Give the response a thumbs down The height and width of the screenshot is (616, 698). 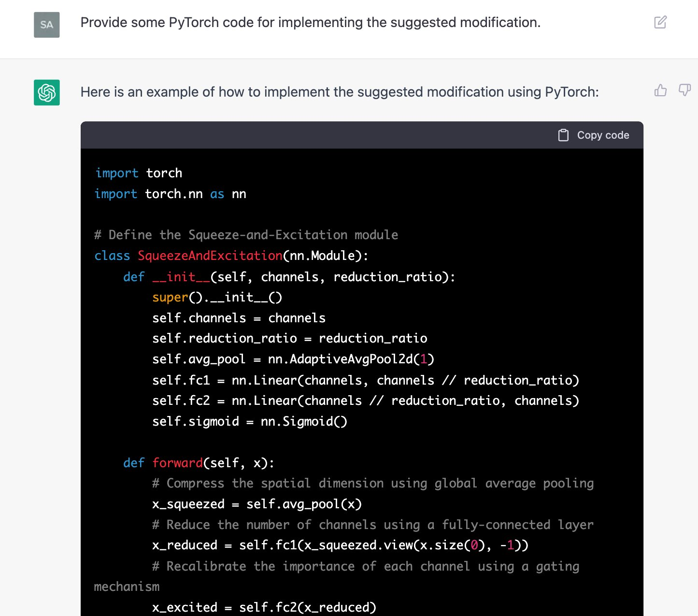(x=685, y=90)
